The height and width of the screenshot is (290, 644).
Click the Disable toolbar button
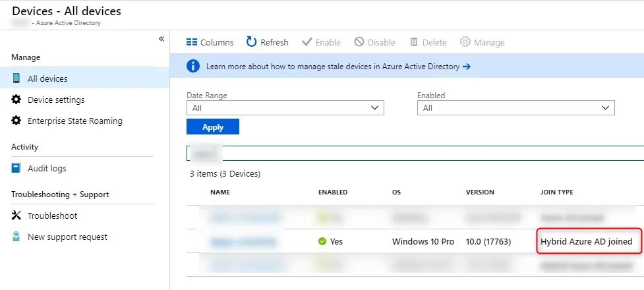click(x=374, y=42)
